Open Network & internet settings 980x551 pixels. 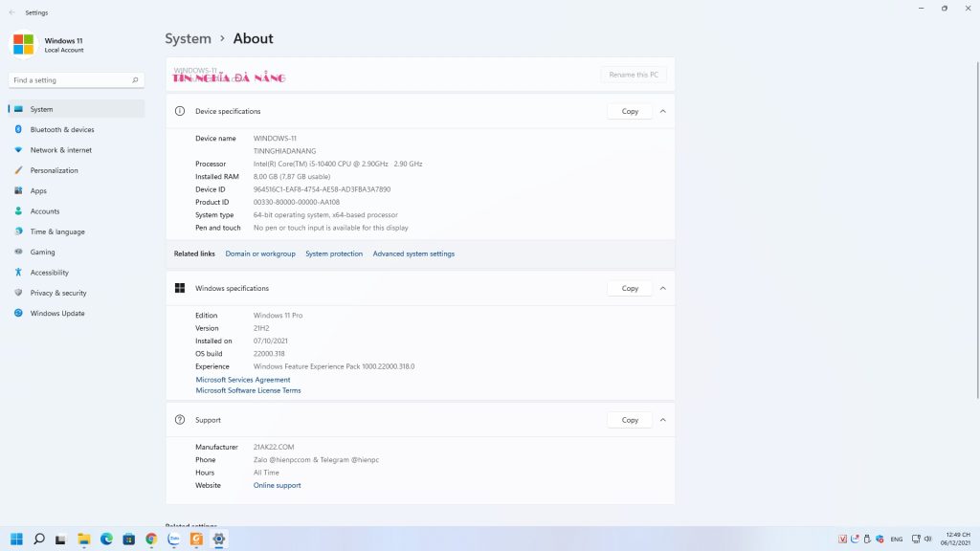tap(77, 150)
